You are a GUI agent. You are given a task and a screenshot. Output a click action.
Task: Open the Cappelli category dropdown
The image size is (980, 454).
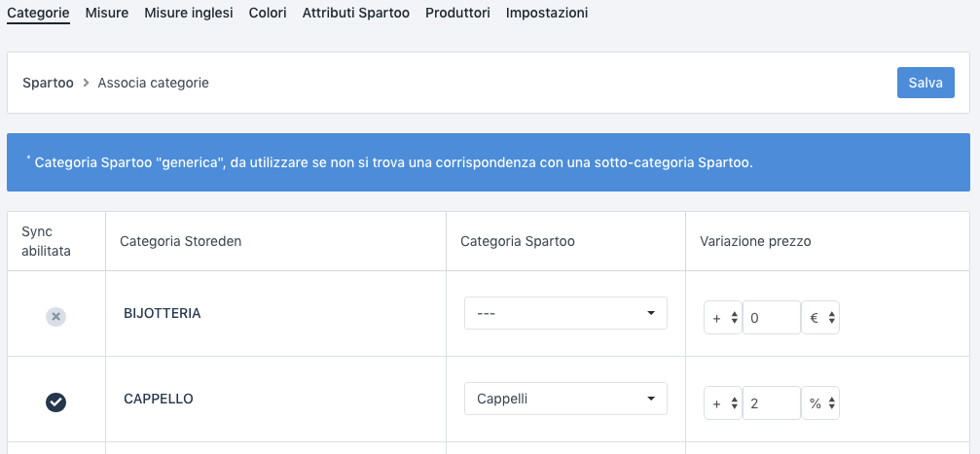tap(565, 399)
